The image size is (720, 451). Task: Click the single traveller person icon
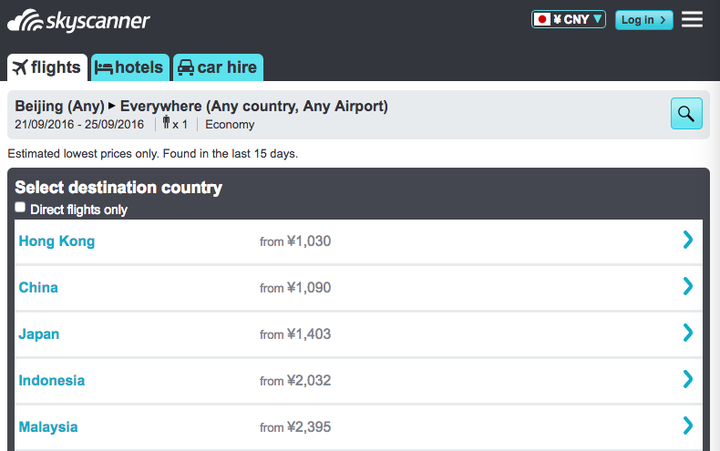[x=166, y=124]
